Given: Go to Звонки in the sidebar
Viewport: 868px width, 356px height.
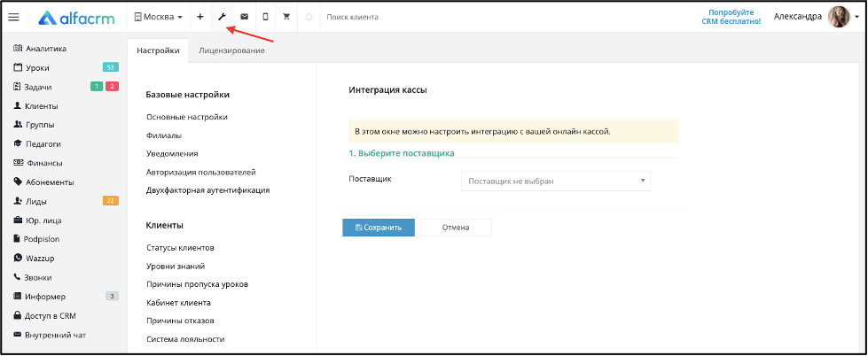Looking at the screenshot, I should point(33,277).
